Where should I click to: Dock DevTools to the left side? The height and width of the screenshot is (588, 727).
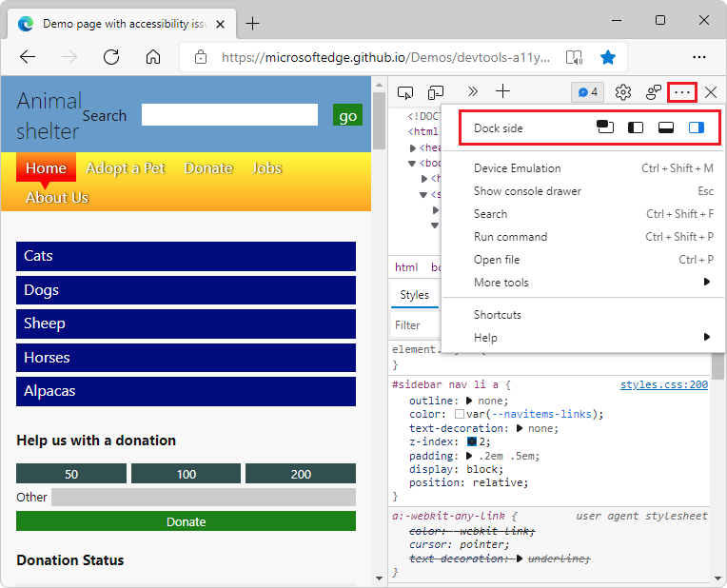click(636, 127)
